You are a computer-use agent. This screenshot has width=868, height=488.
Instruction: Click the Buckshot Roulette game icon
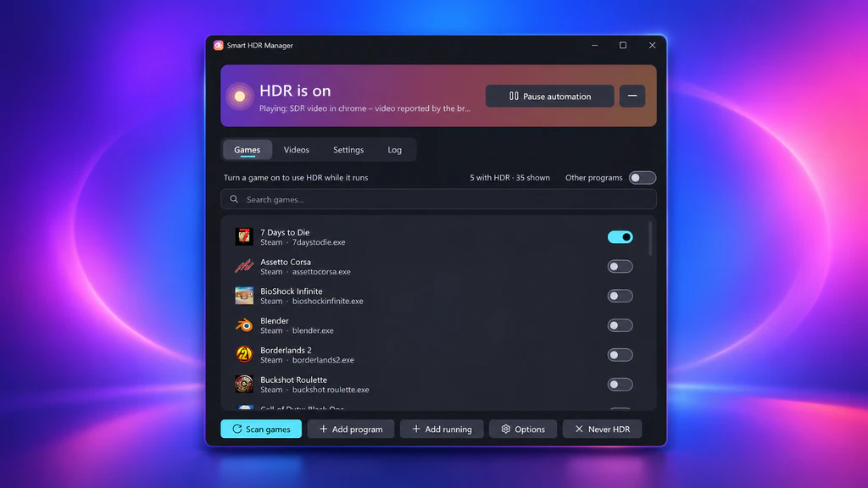243,384
